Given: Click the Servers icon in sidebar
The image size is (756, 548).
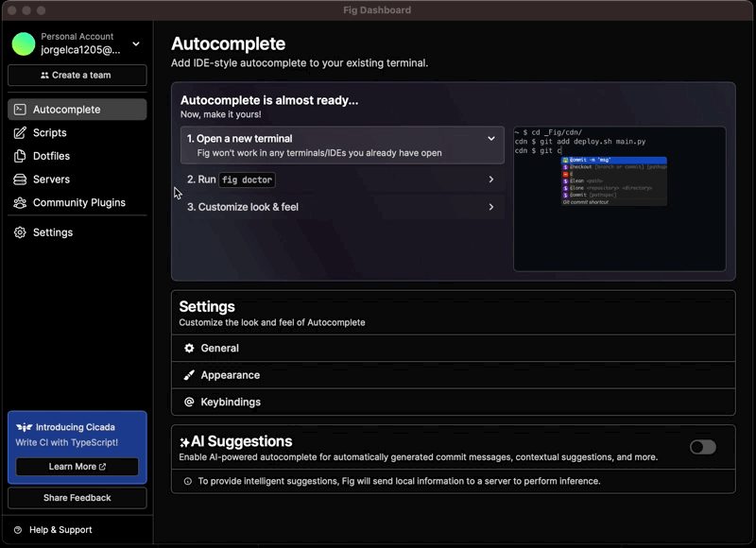Looking at the screenshot, I should coord(20,180).
